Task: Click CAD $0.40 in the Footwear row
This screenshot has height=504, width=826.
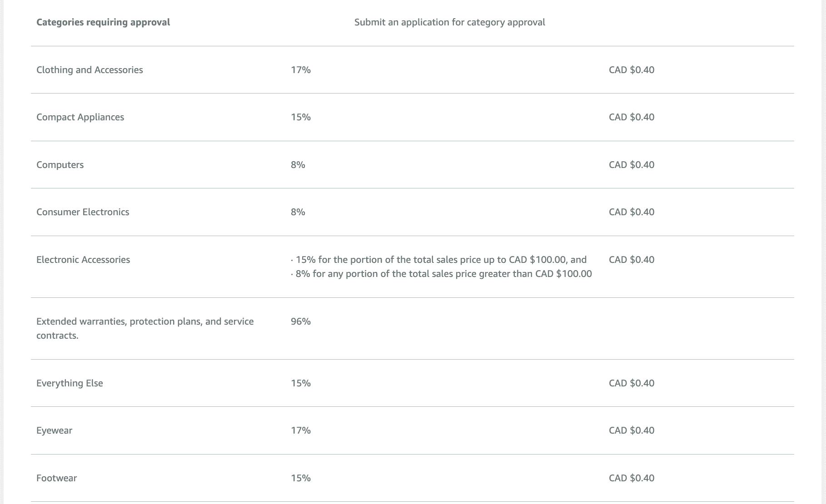Action: tap(632, 478)
